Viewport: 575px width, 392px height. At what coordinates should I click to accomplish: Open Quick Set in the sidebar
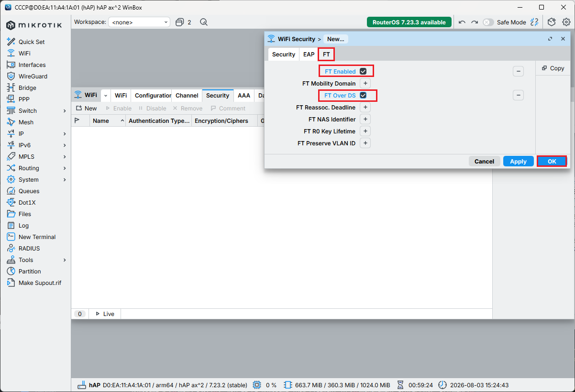(x=32, y=42)
